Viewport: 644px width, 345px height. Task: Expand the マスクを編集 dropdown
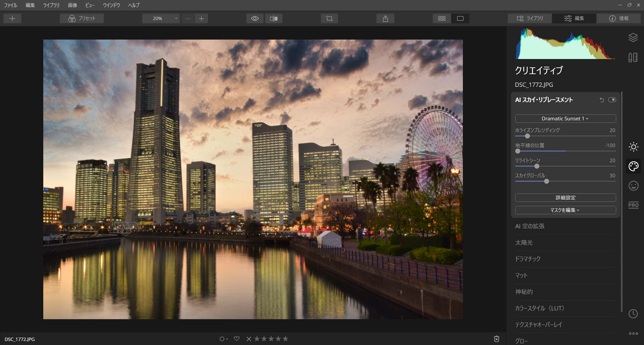pos(565,210)
